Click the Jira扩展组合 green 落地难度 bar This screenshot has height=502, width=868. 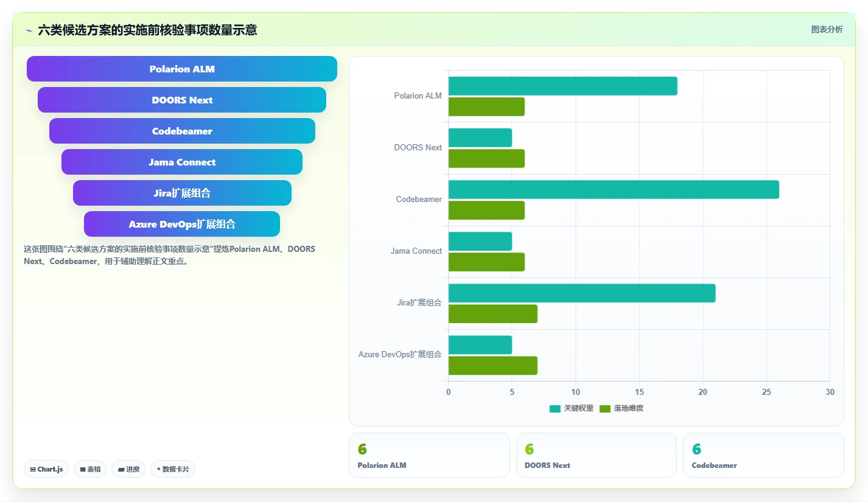493,313
